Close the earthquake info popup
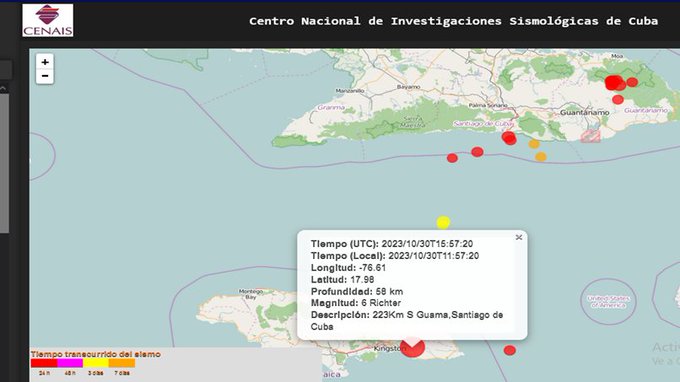Screen dimensions: 680x382 pyautogui.click(x=519, y=237)
